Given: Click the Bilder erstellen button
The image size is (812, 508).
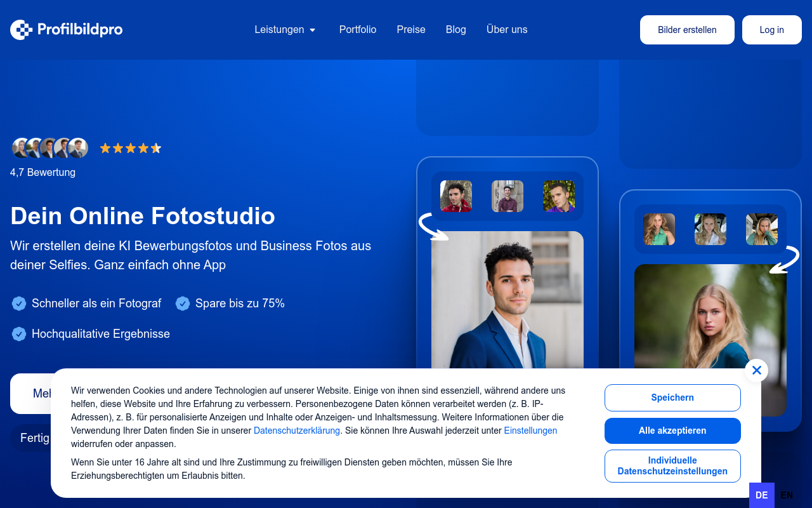Looking at the screenshot, I should click(x=687, y=30).
